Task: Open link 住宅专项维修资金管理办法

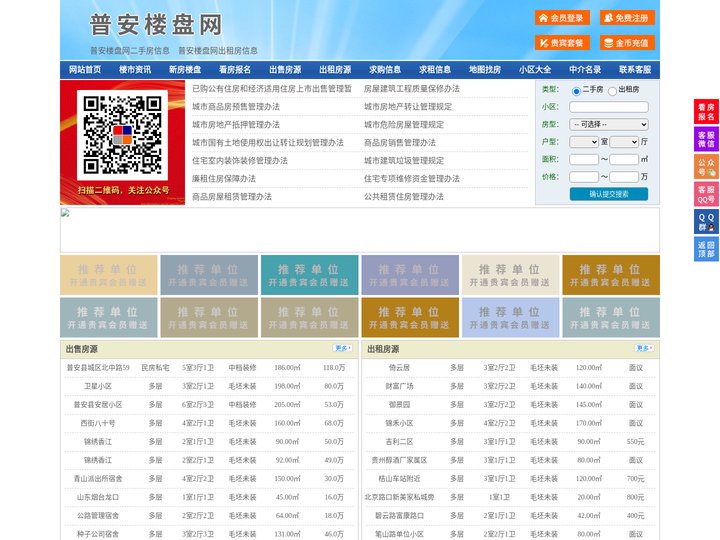Action: (x=412, y=179)
